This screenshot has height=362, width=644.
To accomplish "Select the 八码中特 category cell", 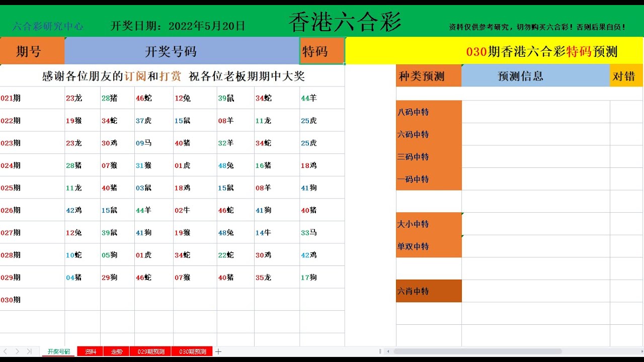I will 429,112.
